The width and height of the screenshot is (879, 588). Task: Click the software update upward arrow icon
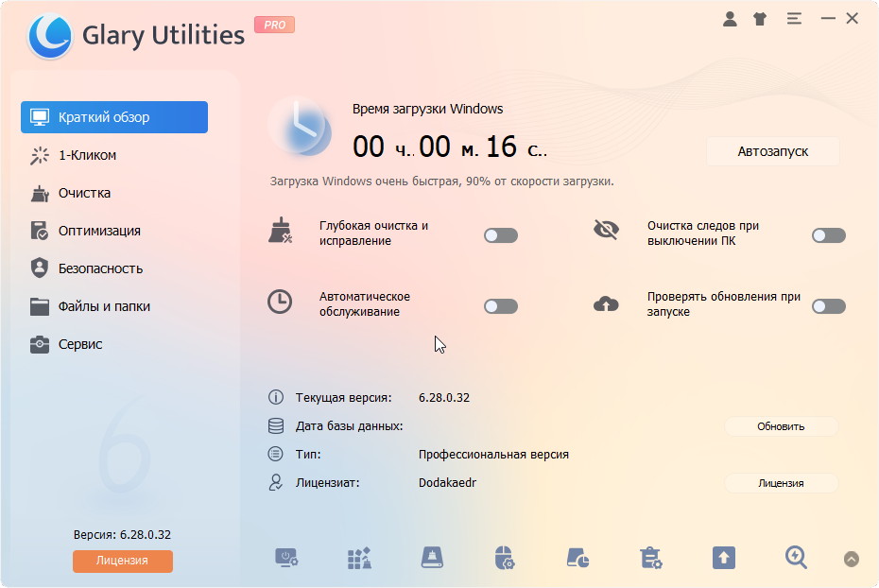(x=724, y=558)
